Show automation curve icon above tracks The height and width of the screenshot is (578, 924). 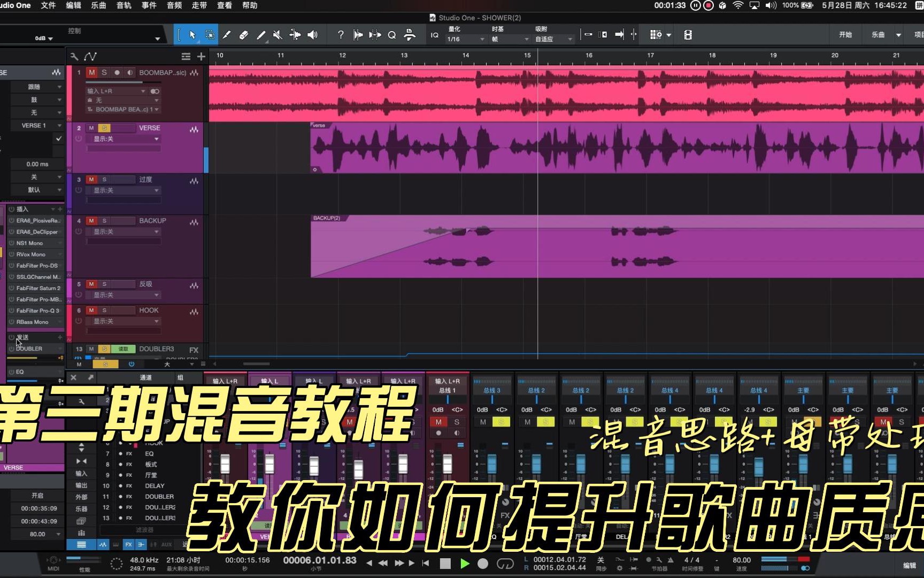90,56
